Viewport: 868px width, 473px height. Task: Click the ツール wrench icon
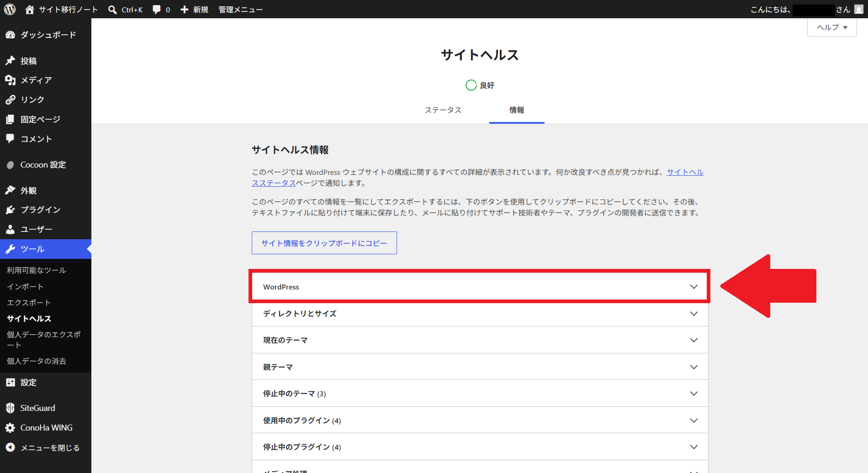click(x=11, y=249)
